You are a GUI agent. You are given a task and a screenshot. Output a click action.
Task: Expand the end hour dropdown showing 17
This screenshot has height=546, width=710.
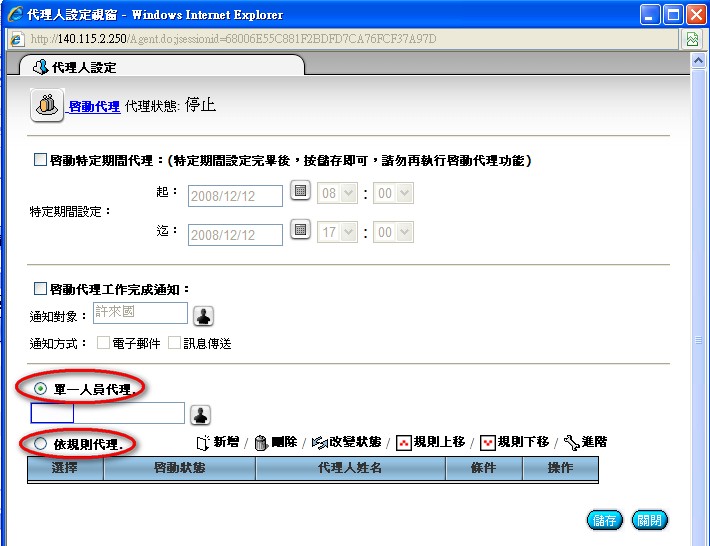(337, 233)
